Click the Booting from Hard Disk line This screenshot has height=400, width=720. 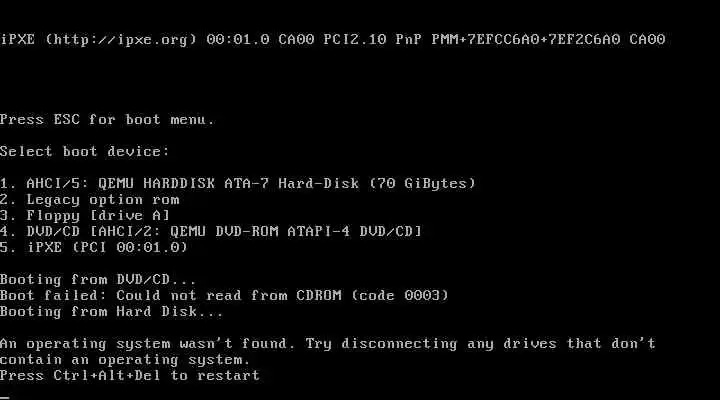tap(112, 312)
